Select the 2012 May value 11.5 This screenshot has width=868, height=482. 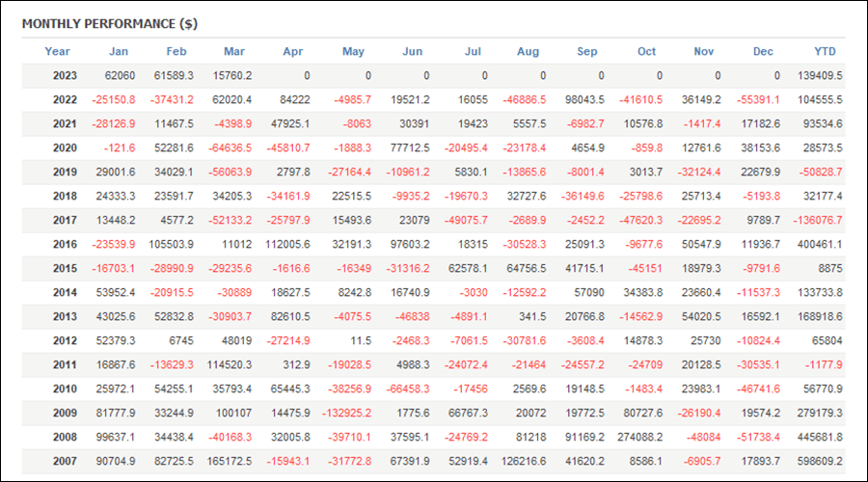[x=361, y=341]
